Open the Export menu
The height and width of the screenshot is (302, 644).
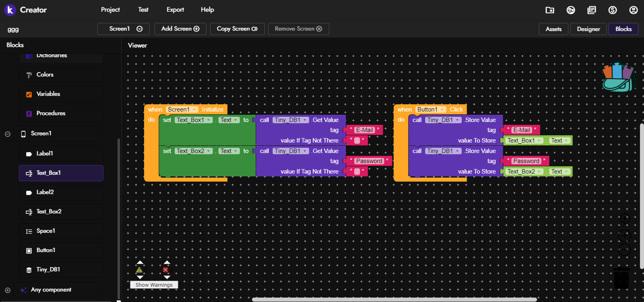pyautogui.click(x=175, y=10)
